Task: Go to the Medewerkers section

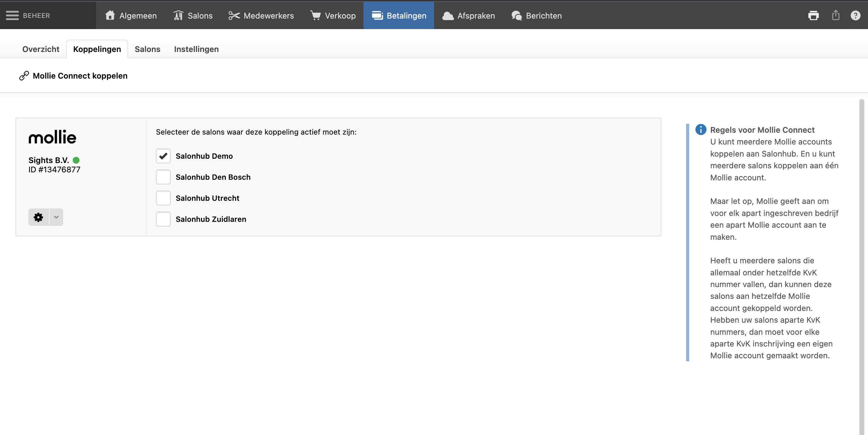Action: click(x=261, y=15)
